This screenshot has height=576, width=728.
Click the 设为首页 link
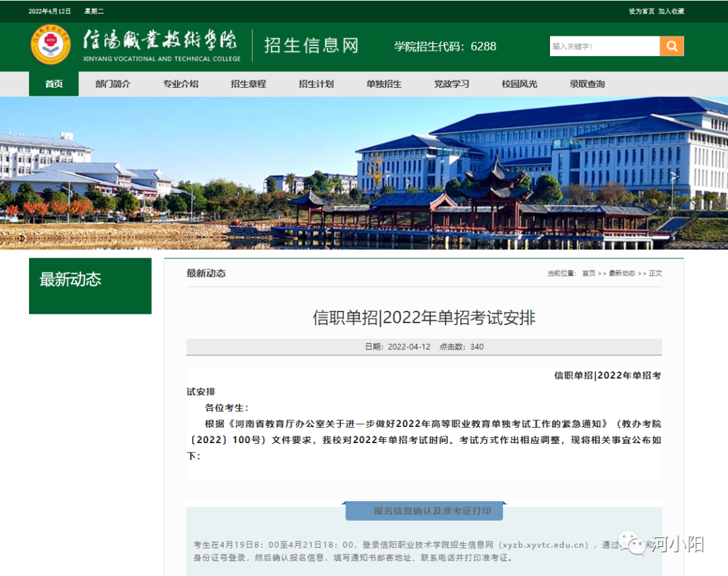point(642,11)
